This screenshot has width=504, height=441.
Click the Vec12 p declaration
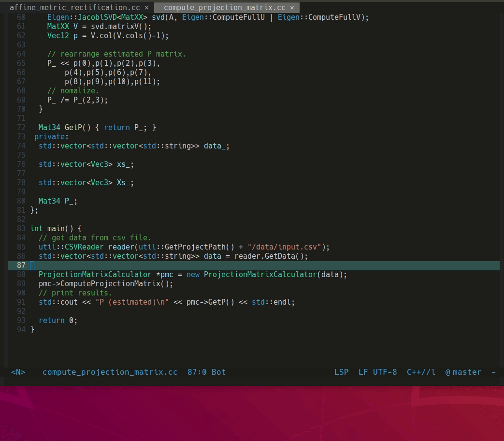62,36
